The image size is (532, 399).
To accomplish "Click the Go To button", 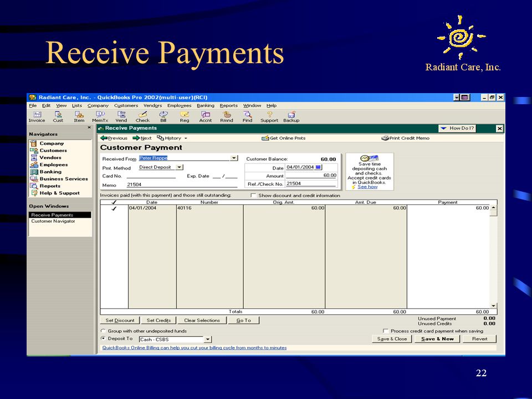I will point(244,320).
